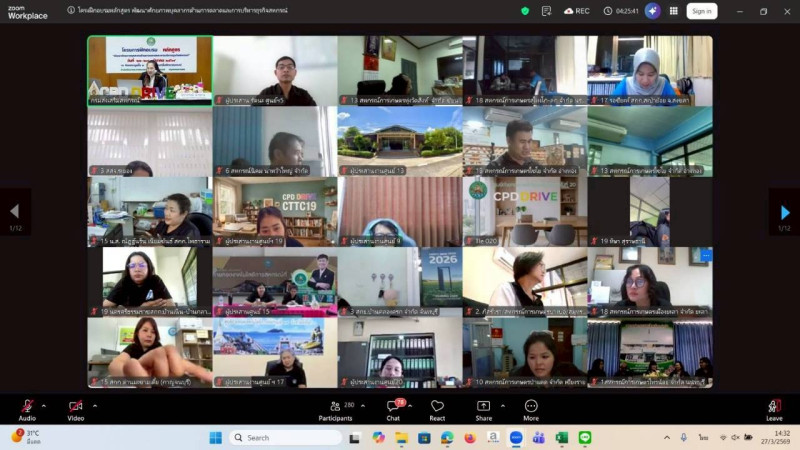
Task: Click the cloud REC recording indicator
Action: tap(577, 11)
